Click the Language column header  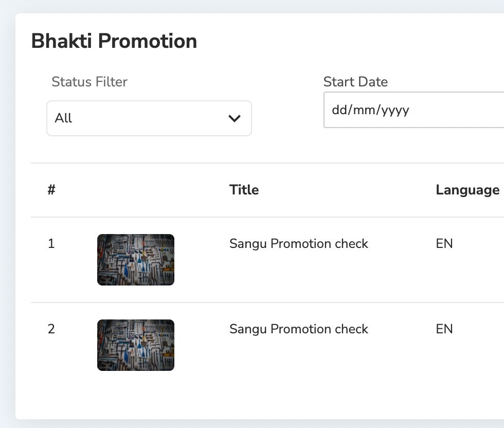click(467, 190)
